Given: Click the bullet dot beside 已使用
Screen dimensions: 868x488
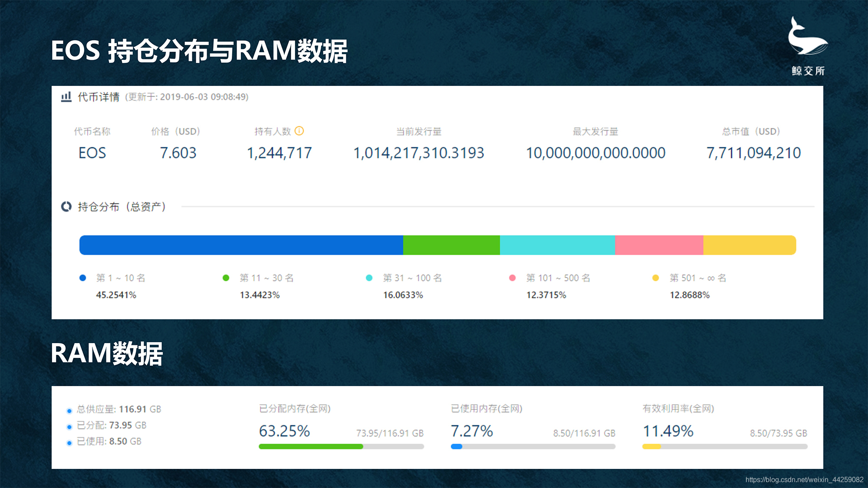Looking at the screenshot, I should click(x=69, y=443).
